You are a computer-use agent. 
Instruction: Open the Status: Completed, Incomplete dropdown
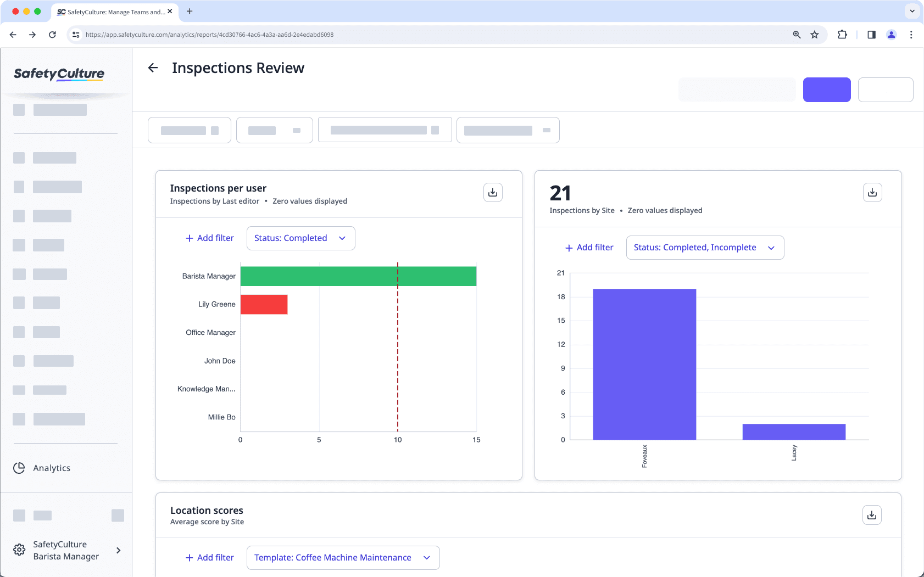point(705,247)
